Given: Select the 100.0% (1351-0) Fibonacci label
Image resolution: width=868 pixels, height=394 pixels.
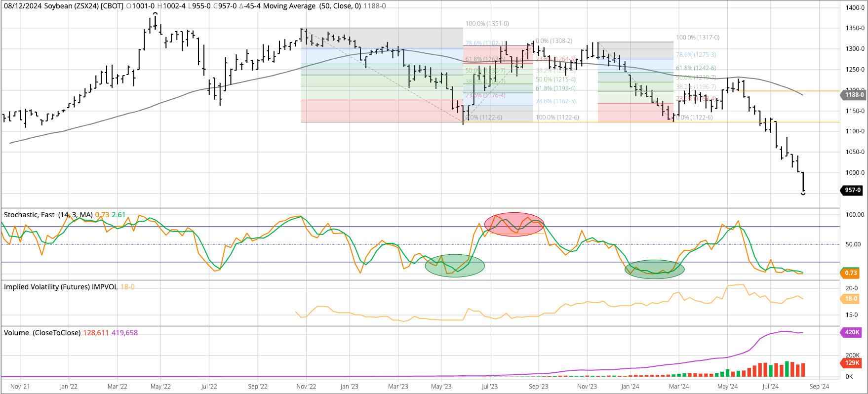Looking at the screenshot, I should coord(487,24).
